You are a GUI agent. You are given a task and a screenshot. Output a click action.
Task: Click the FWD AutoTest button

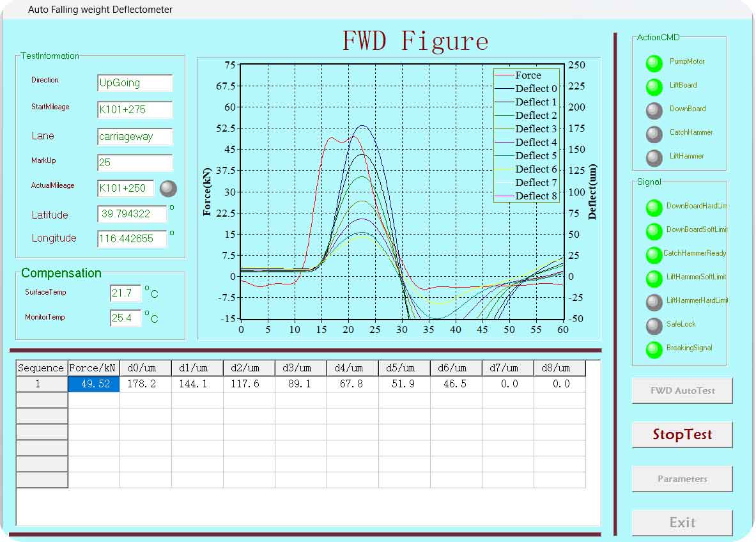coord(683,391)
